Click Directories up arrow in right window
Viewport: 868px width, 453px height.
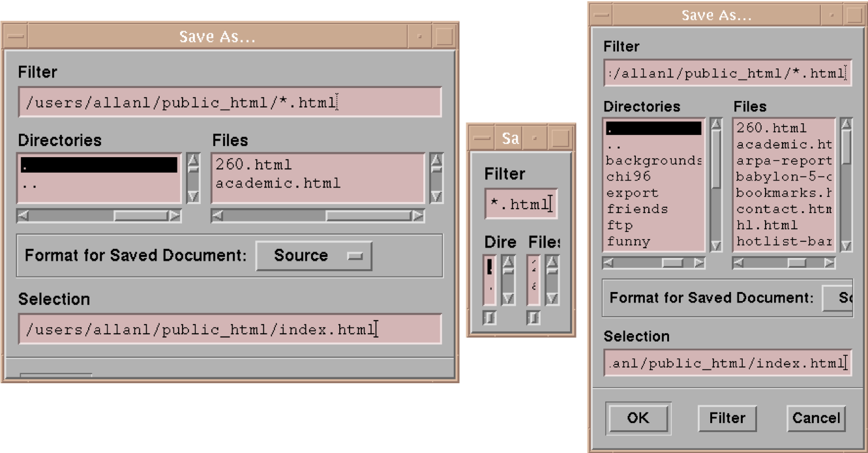tap(716, 124)
